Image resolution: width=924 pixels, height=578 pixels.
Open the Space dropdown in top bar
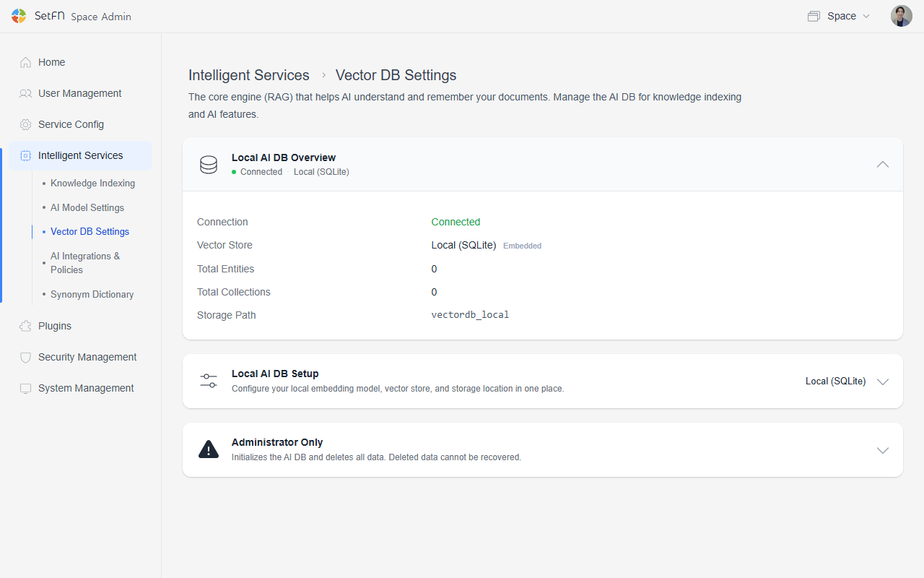840,16
